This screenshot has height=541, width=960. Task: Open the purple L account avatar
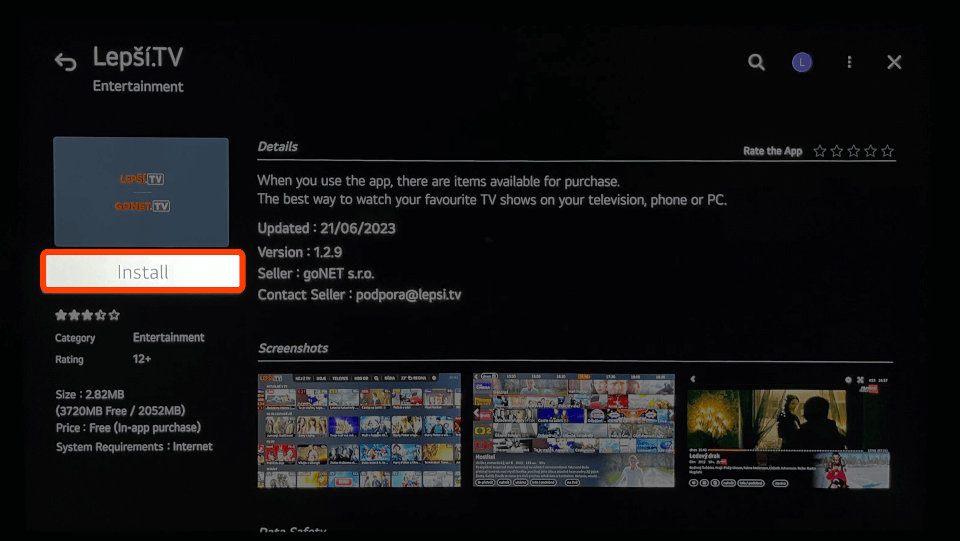click(x=802, y=62)
